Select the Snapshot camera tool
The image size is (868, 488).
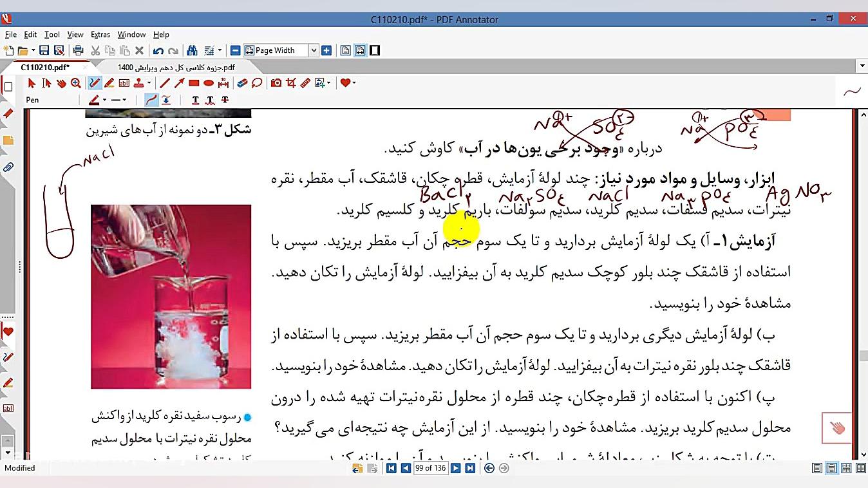[276, 82]
